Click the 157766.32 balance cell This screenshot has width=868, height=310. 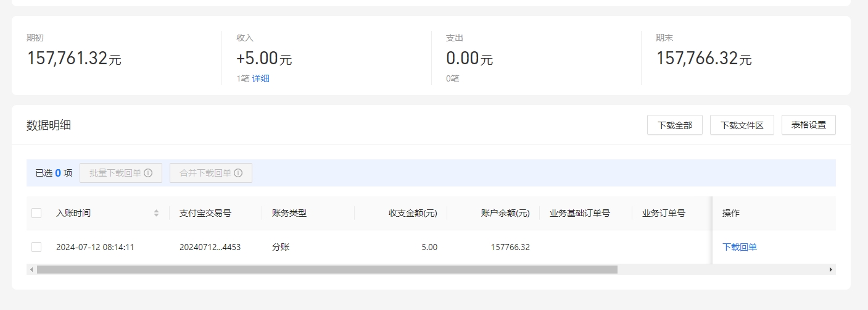tap(510, 247)
